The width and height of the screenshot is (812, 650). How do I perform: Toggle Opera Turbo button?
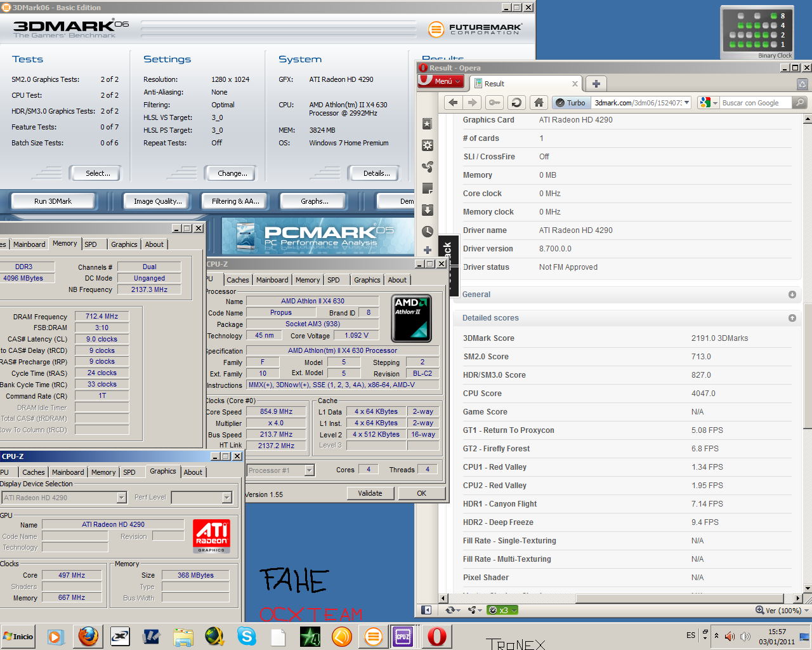click(570, 102)
